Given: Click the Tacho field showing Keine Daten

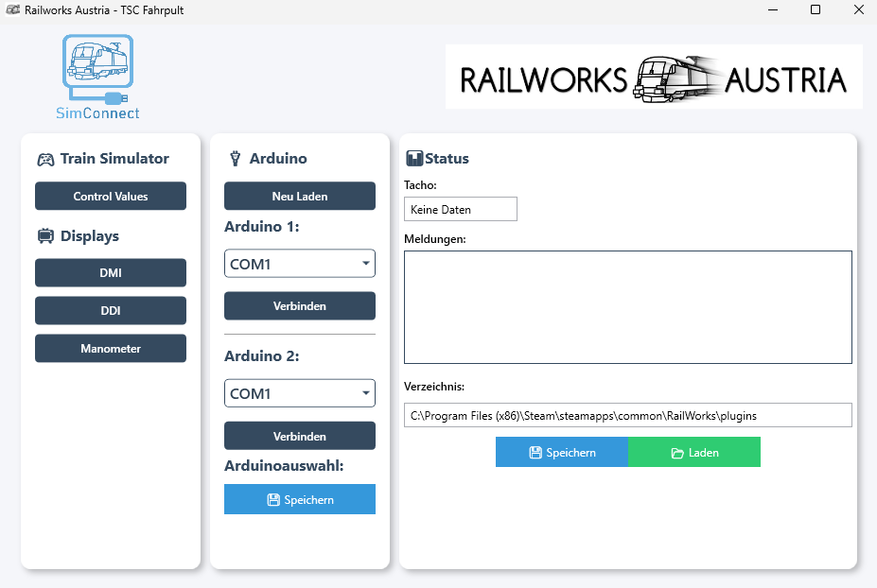Looking at the screenshot, I should tap(461, 210).
